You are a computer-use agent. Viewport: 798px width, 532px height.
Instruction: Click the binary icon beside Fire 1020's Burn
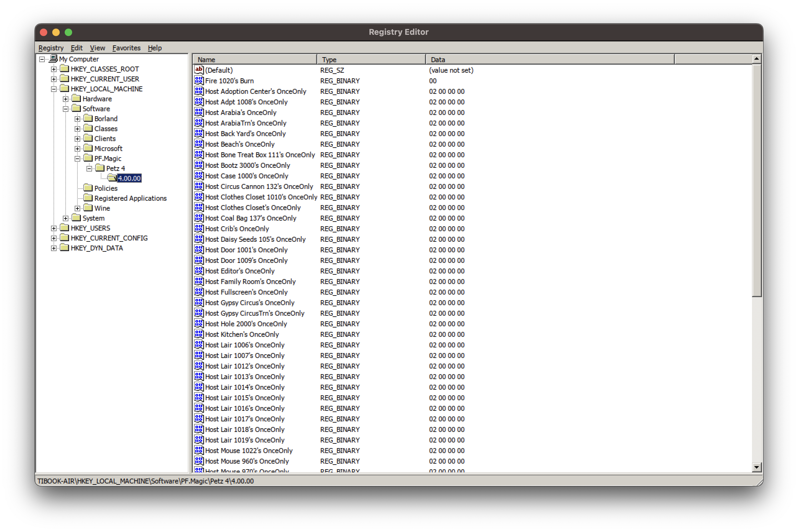(x=199, y=81)
